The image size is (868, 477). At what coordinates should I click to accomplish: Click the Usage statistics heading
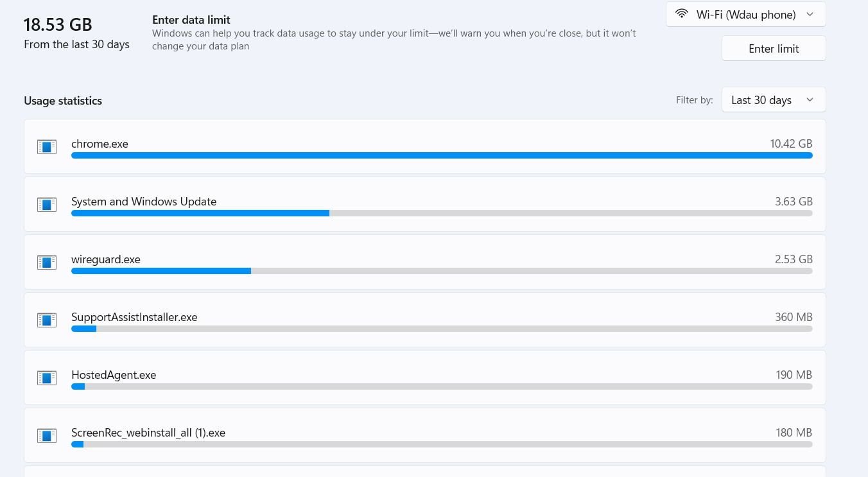(63, 101)
